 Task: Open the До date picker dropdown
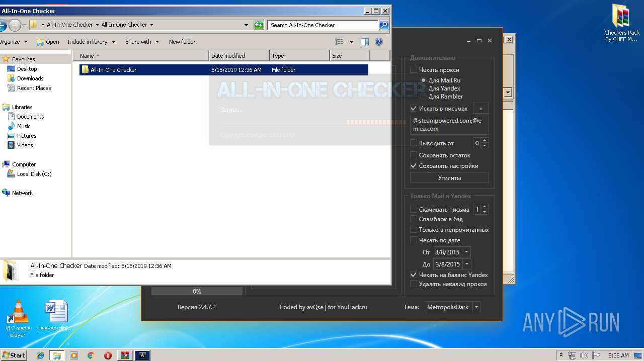[466, 264]
